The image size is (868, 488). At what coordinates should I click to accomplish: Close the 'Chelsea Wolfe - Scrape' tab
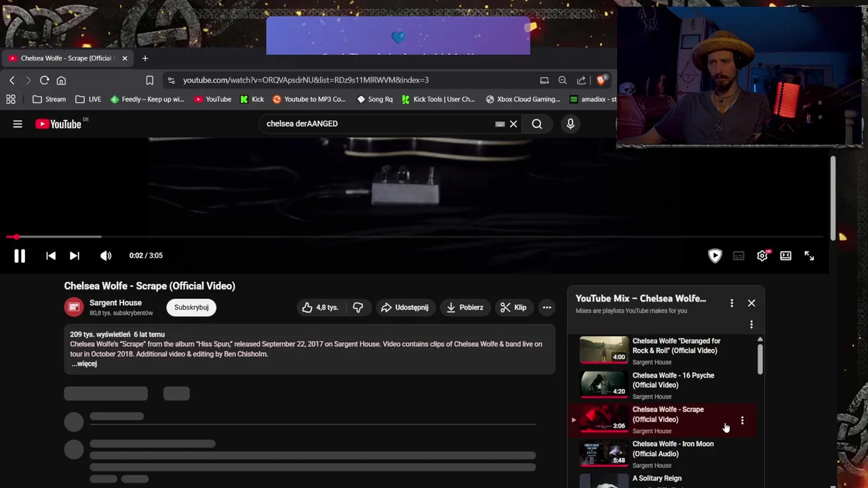[x=124, y=58]
